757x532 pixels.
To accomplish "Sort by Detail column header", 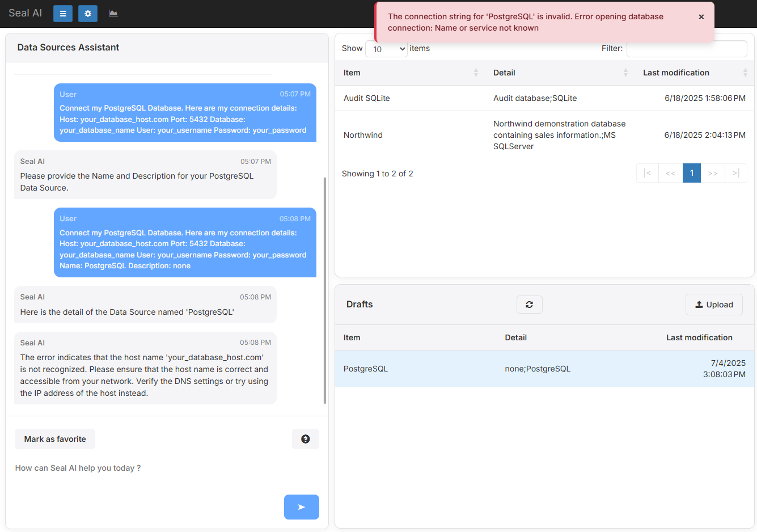I will click(560, 73).
